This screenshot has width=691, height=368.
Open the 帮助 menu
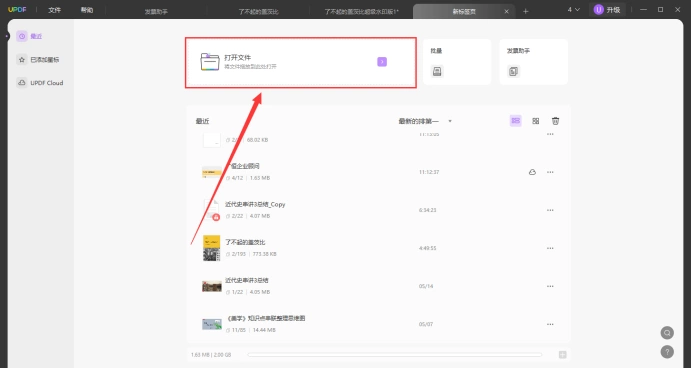87,10
